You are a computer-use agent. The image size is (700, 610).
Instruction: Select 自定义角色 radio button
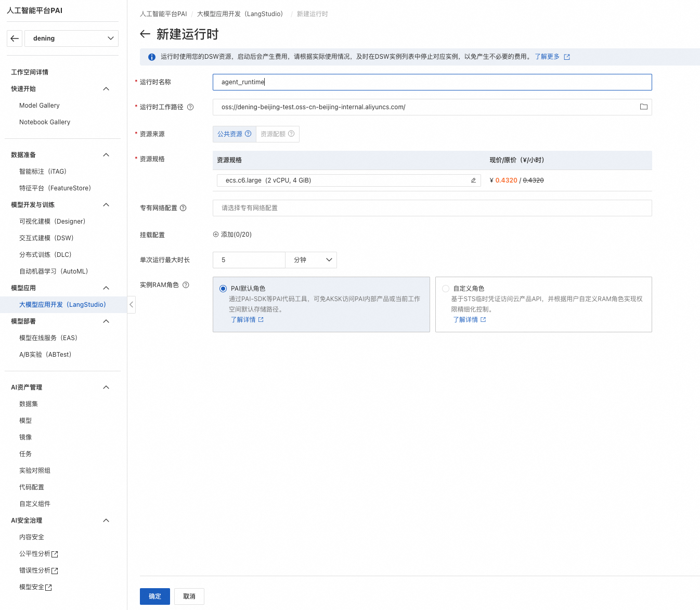point(446,289)
